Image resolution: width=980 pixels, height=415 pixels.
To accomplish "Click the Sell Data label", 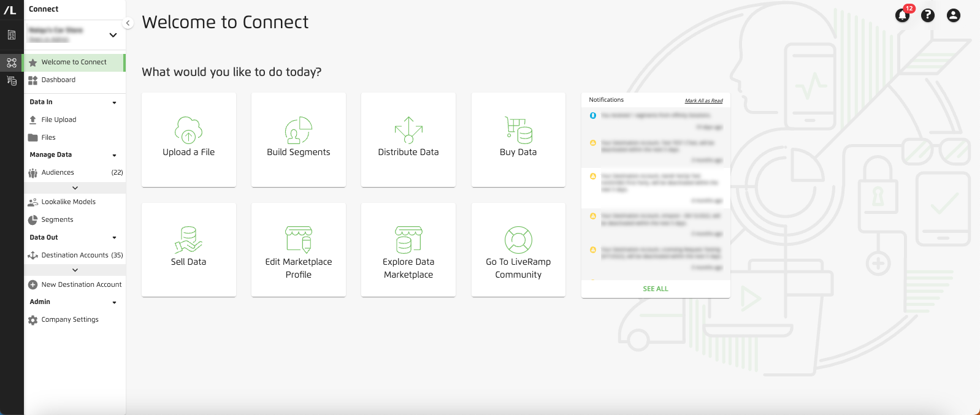I will pos(188,262).
